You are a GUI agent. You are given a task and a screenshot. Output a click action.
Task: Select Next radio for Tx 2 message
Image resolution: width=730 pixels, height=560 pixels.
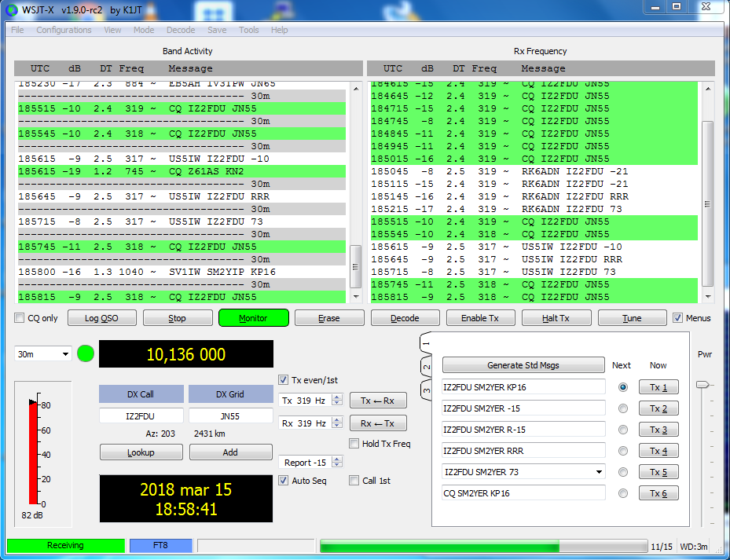[623, 408]
